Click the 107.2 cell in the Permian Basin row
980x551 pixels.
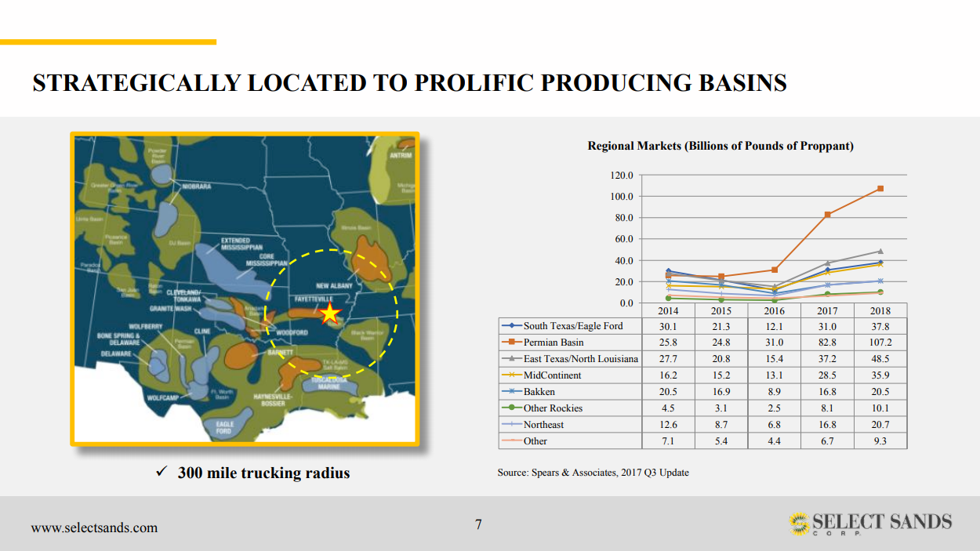(880, 343)
